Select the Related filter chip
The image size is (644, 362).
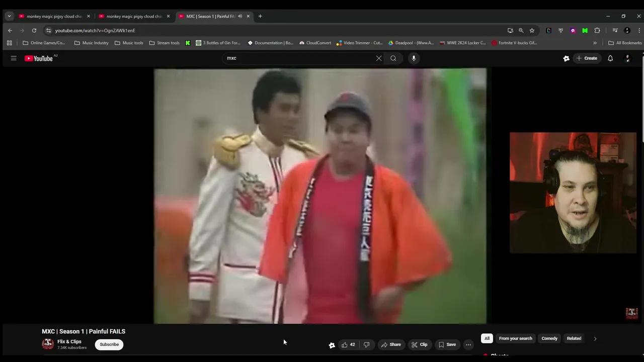coord(574,338)
